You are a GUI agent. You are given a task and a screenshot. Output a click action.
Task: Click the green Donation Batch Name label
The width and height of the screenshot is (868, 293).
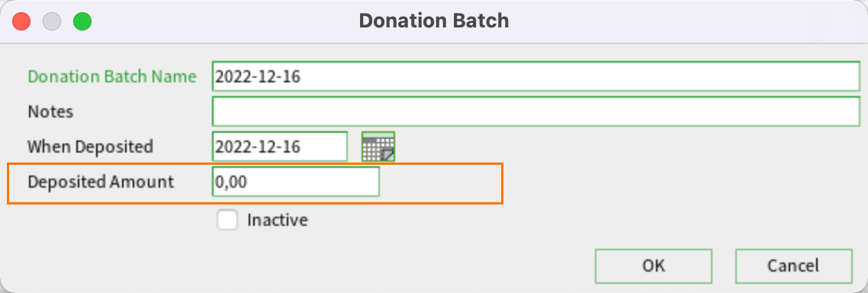point(112,76)
